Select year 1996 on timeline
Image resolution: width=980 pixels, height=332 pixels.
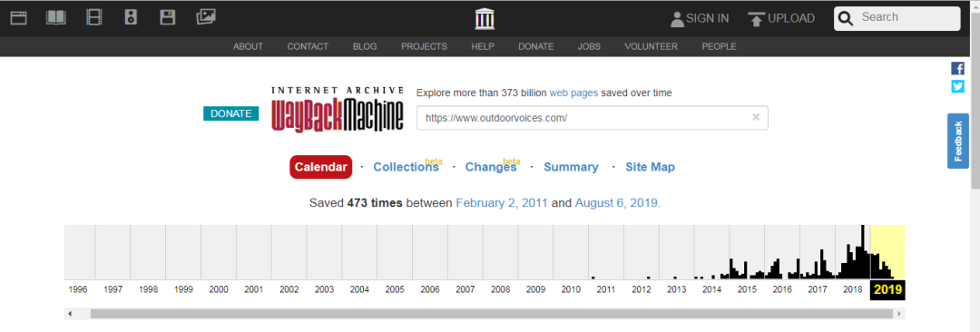77,290
